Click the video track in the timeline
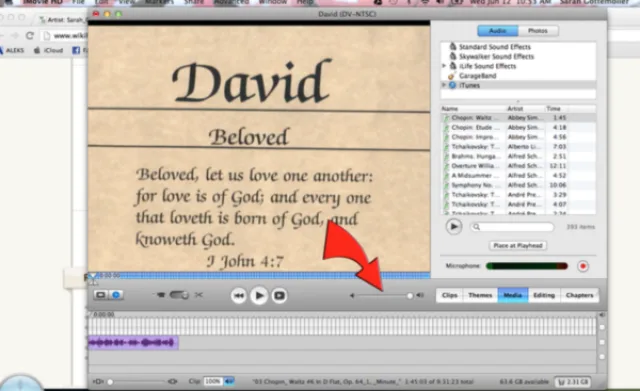 [342, 327]
